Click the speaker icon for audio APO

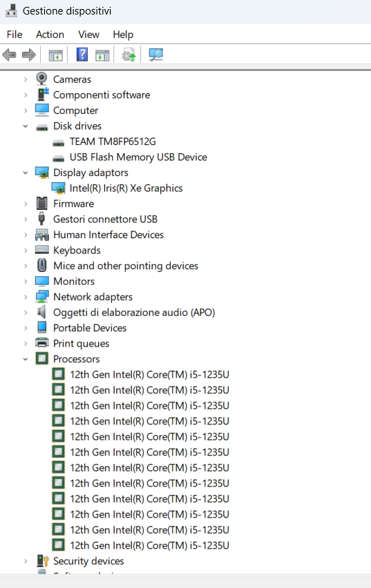tap(41, 312)
